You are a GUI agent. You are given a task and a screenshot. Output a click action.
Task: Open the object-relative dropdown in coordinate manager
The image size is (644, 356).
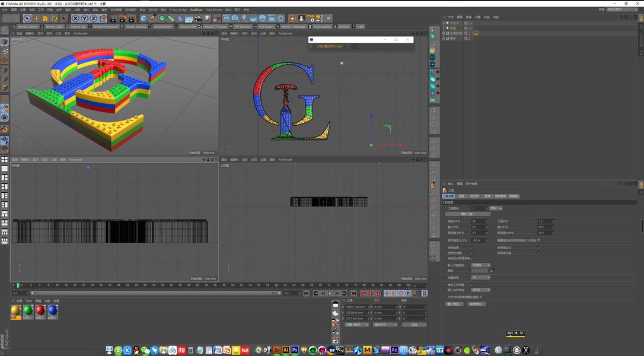[356, 325]
